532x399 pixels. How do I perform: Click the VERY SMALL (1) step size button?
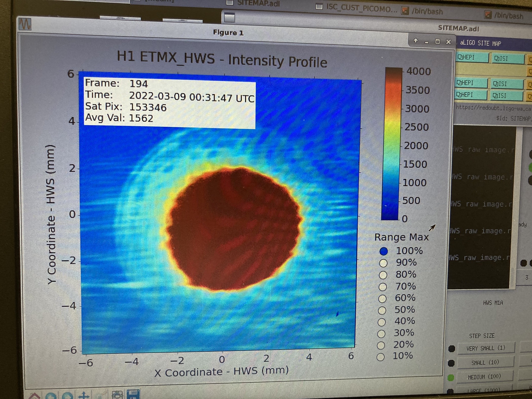pos(486,348)
